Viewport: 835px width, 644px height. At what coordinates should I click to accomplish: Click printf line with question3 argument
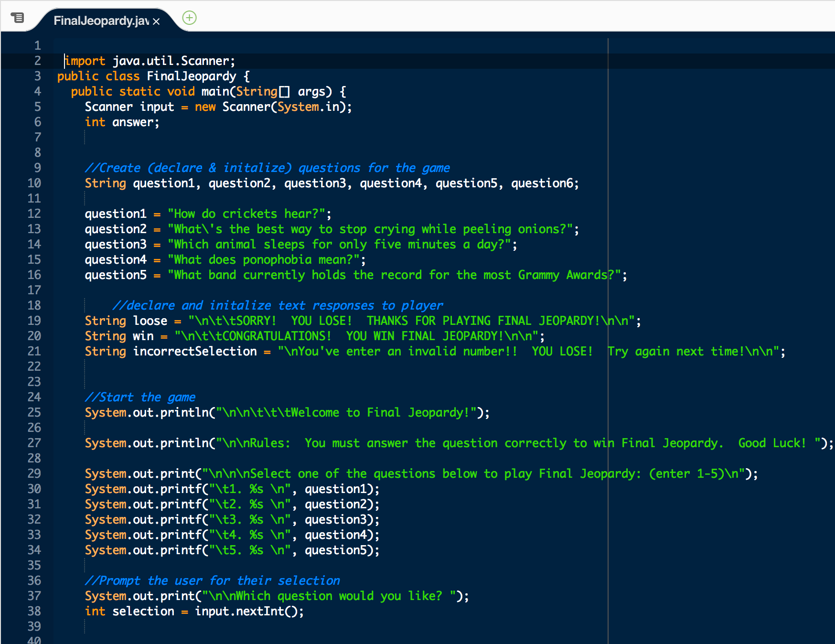tap(232, 520)
